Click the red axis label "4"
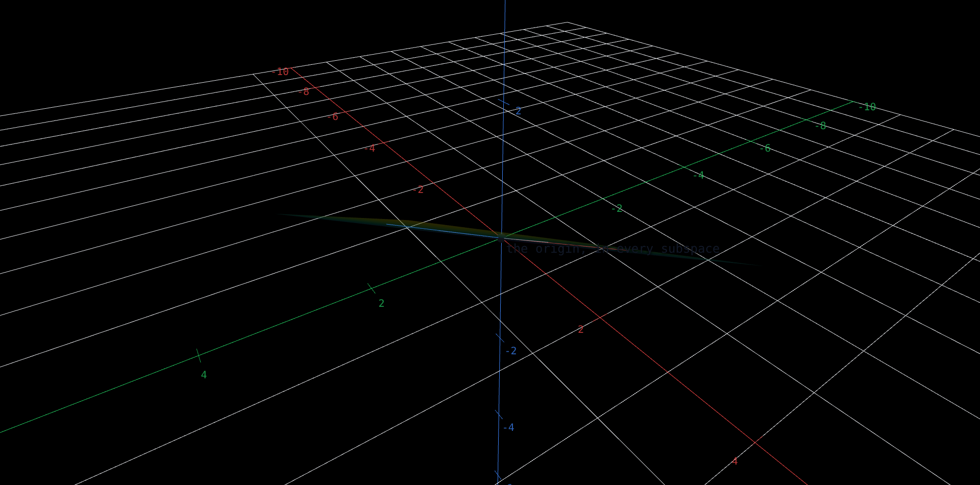 click(735, 462)
